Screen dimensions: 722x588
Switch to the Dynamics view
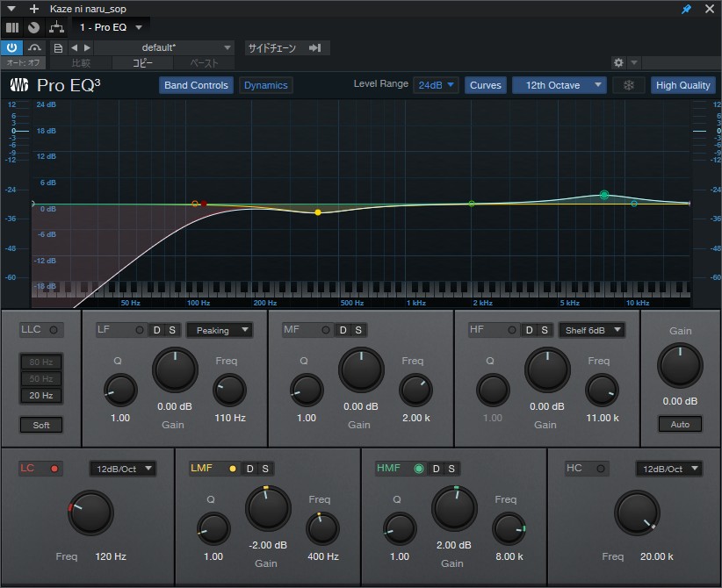[265, 85]
